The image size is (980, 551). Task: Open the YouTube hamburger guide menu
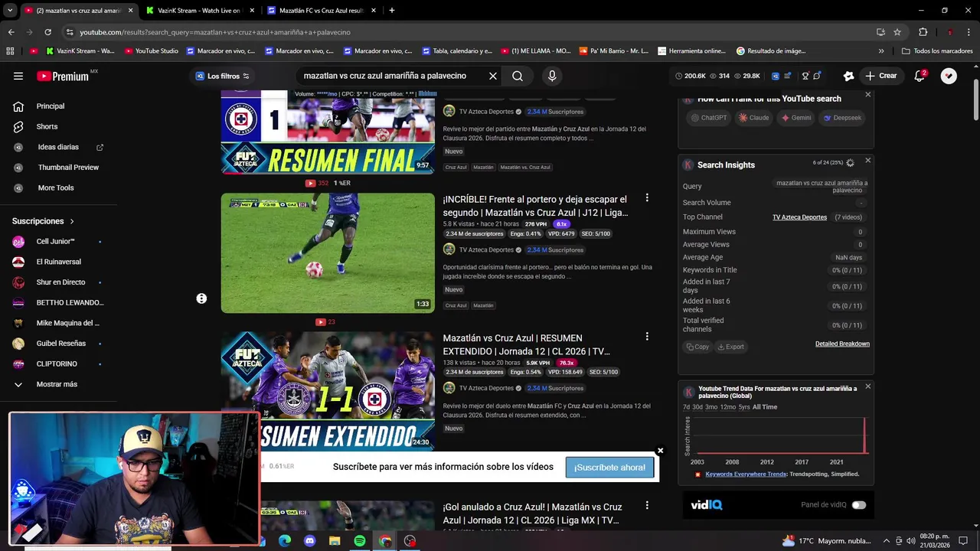(18, 76)
